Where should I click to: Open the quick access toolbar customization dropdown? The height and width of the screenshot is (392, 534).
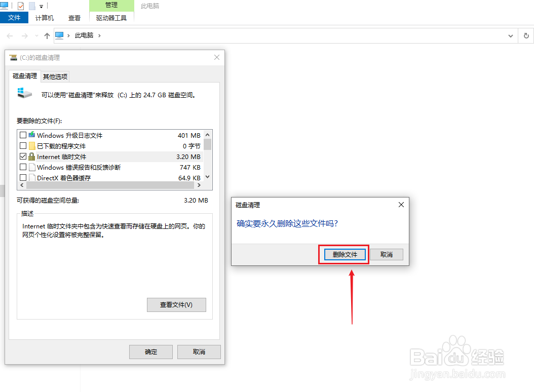(x=41, y=6)
